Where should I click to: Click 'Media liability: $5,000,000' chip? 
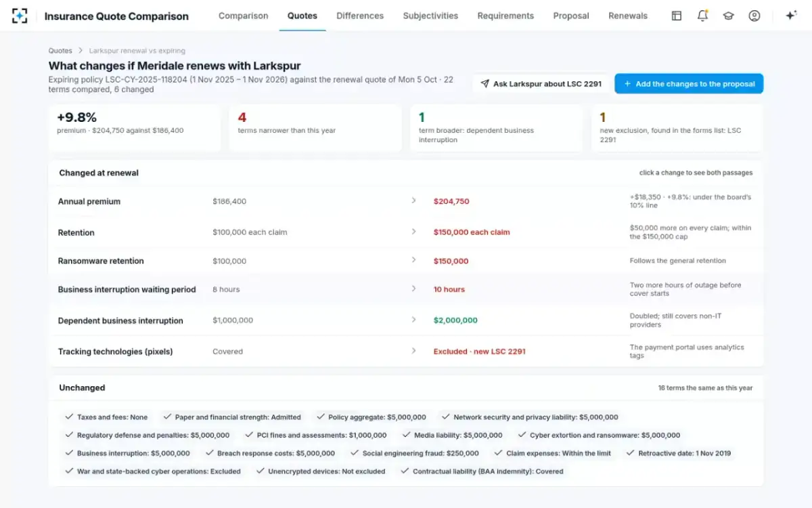coord(452,436)
